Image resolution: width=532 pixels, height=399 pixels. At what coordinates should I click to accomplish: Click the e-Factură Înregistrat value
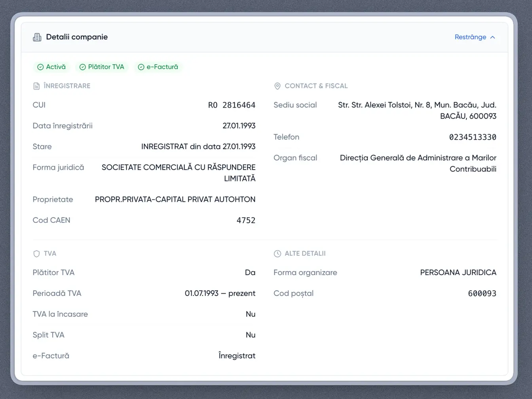237,356
